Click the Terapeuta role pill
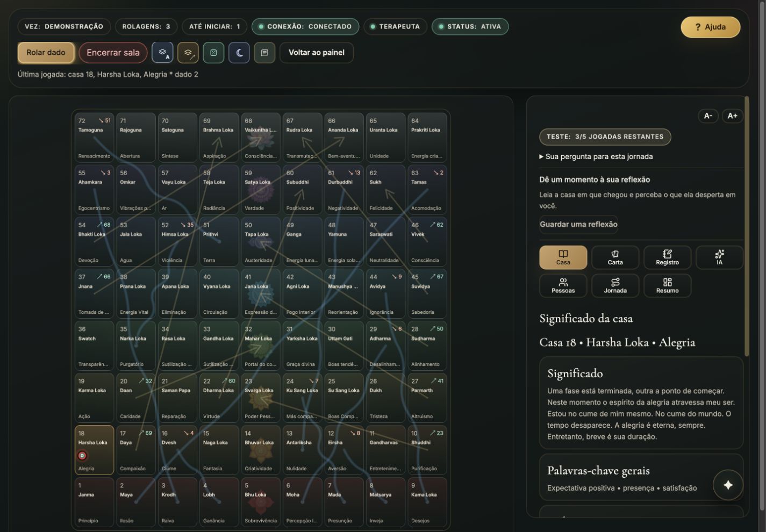Viewport: 766px width, 532px height. point(395,26)
